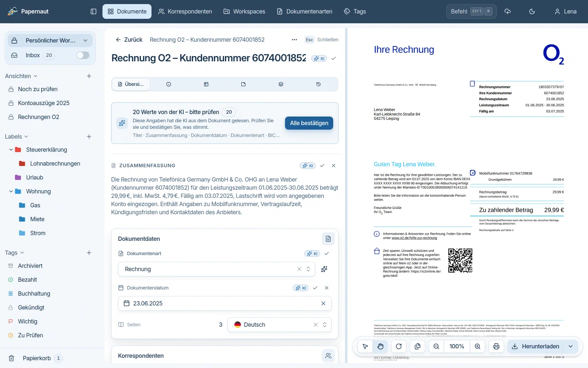Open the Deutsch language dropdown
The height and width of the screenshot is (368, 588).
click(279, 325)
